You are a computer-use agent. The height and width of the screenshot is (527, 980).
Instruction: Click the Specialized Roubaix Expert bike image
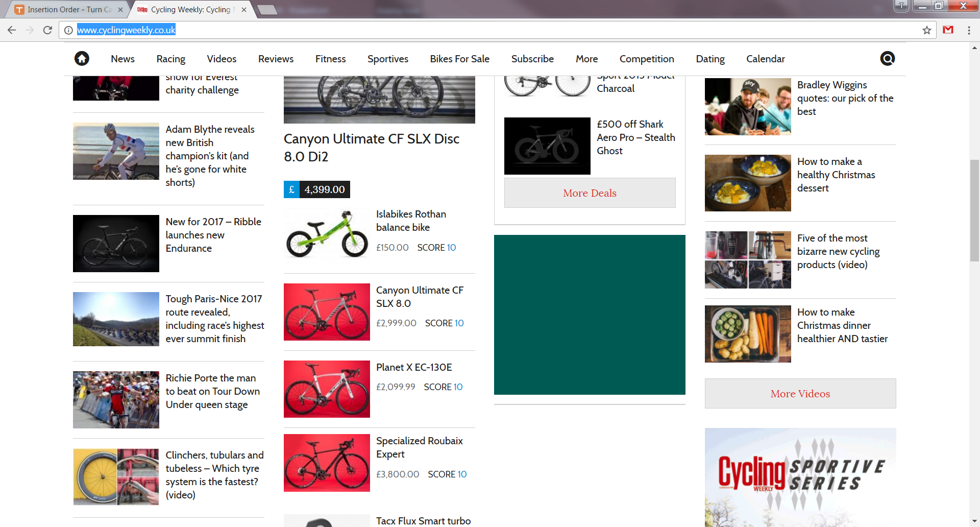click(327, 463)
